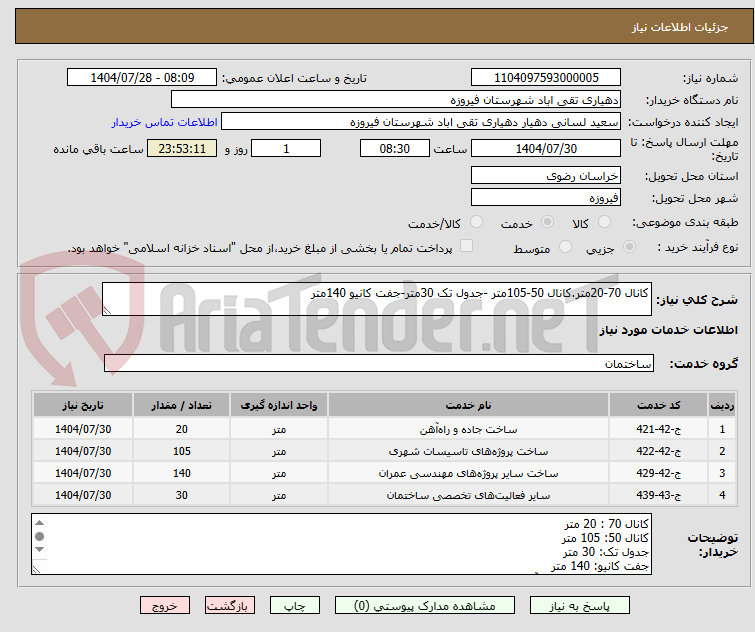Click the شهر محل تحویل field فیروزه
The height and width of the screenshot is (632, 755).
coord(546,197)
